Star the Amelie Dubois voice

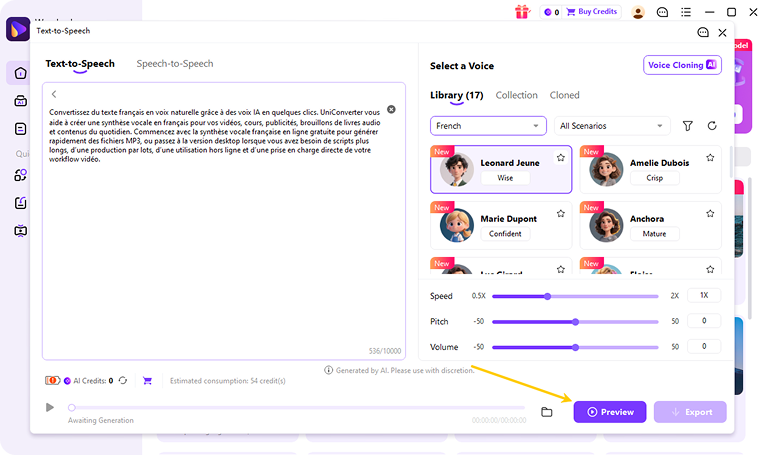pyautogui.click(x=710, y=158)
